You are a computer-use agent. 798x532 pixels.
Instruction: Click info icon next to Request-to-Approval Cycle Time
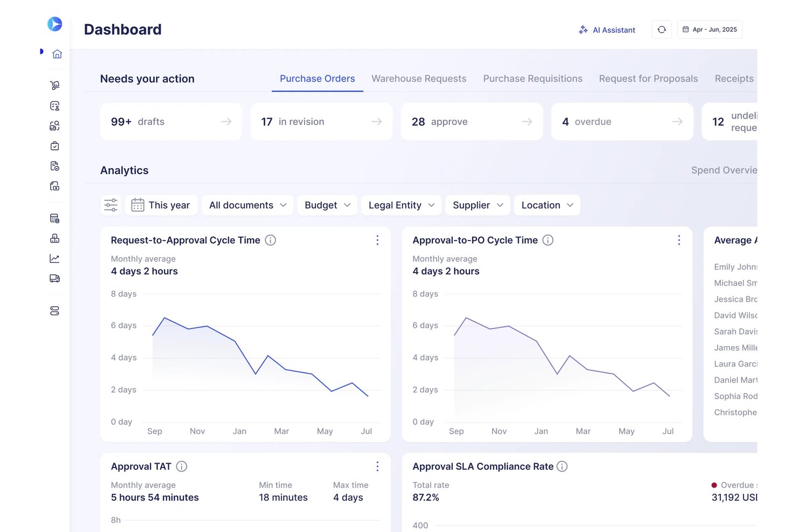pos(271,240)
